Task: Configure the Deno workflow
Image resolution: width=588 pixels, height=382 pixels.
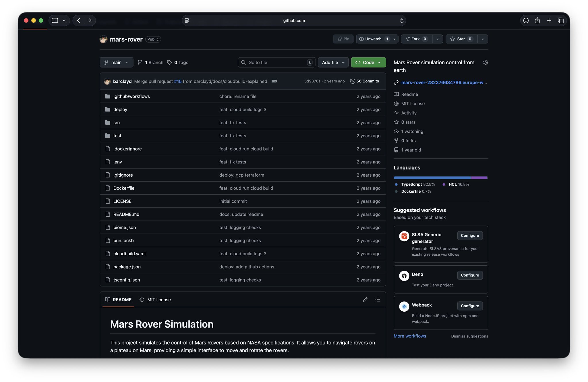Action: [470, 275]
